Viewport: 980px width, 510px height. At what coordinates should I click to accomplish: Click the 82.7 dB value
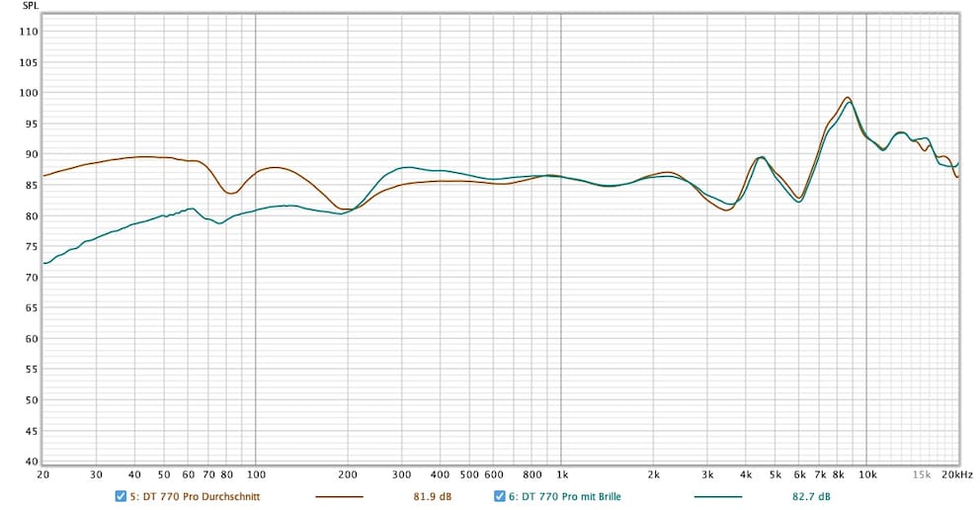click(811, 497)
